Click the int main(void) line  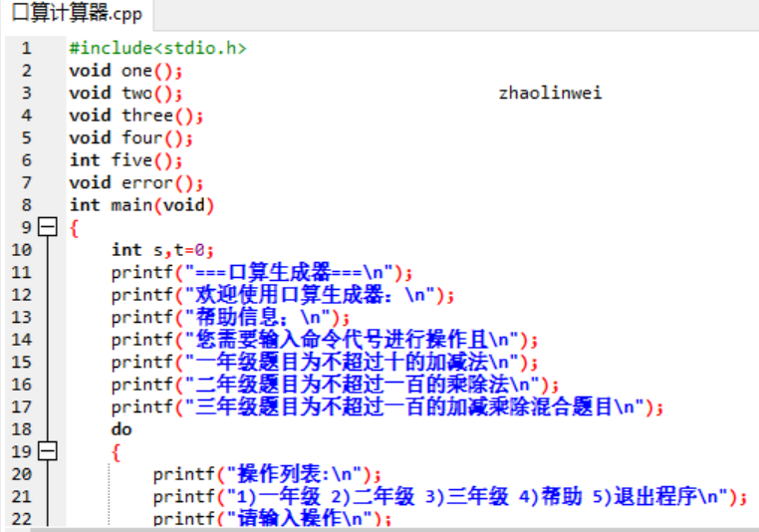tap(141, 205)
